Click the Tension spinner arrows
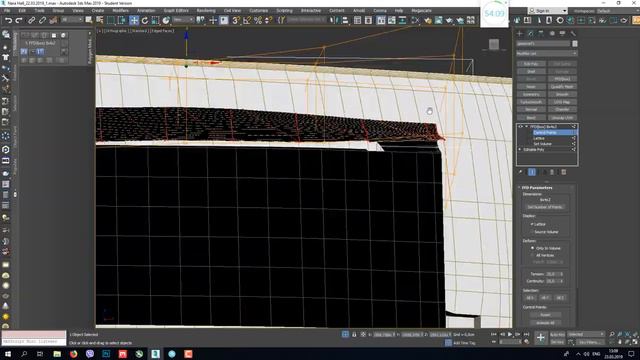The width and height of the screenshot is (640, 360). click(562, 274)
